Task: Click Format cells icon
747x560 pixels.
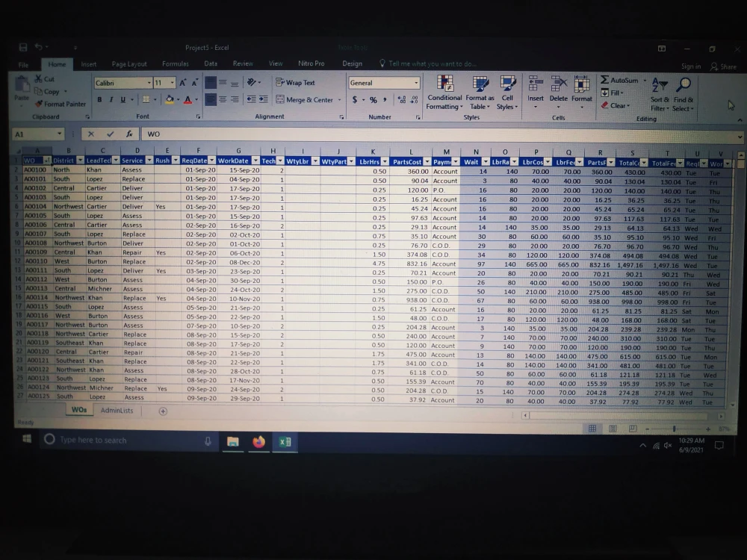Action: pos(582,84)
